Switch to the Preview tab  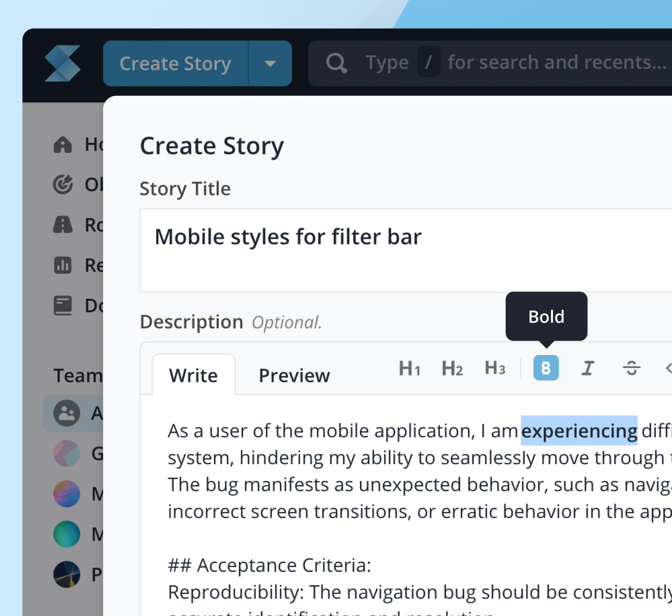click(x=294, y=375)
